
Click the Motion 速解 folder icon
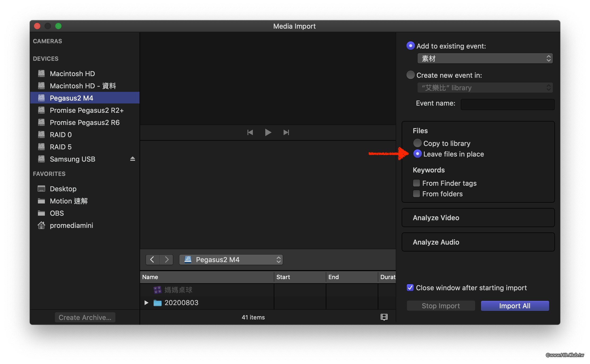click(x=41, y=201)
